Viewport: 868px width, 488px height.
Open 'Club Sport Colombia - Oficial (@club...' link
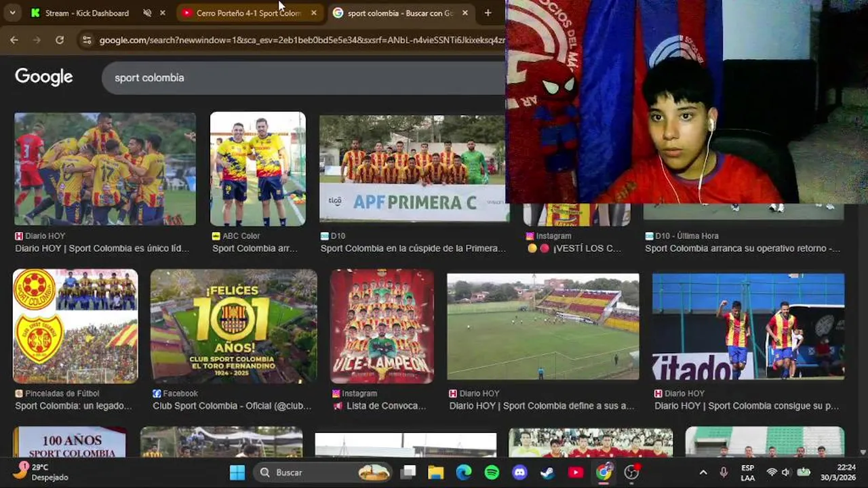[232, 406]
